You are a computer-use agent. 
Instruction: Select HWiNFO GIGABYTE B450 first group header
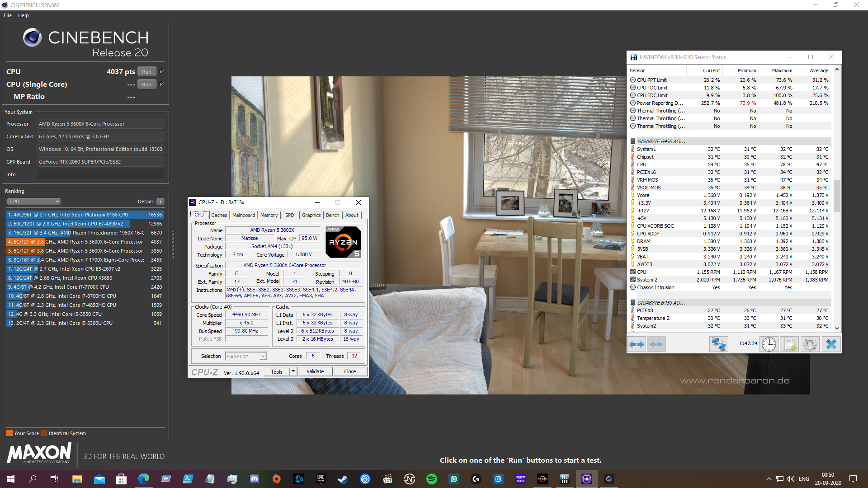[730, 141]
